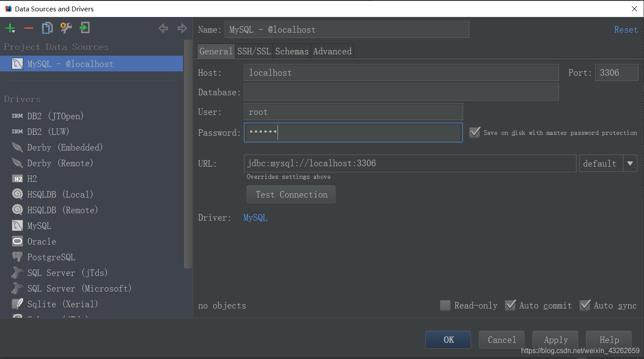Open the SSH/SSL tab
Screen dimensions: 644x359
[x=254, y=51]
